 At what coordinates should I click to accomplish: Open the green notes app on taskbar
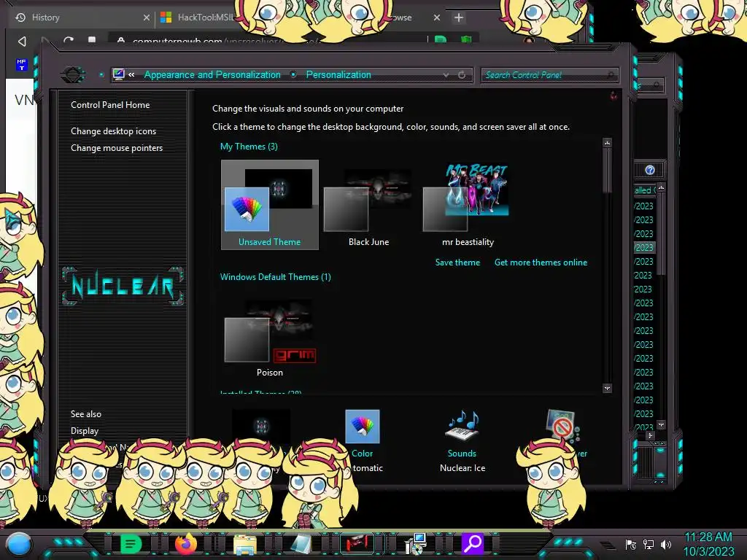tap(131, 543)
